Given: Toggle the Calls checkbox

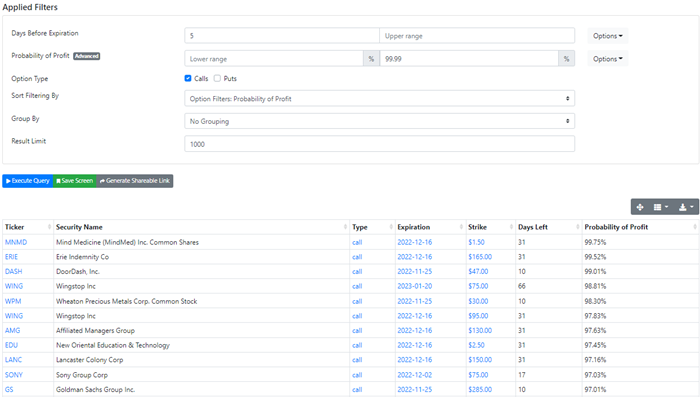Looking at the screenshot, I should [x=188, y=78].
